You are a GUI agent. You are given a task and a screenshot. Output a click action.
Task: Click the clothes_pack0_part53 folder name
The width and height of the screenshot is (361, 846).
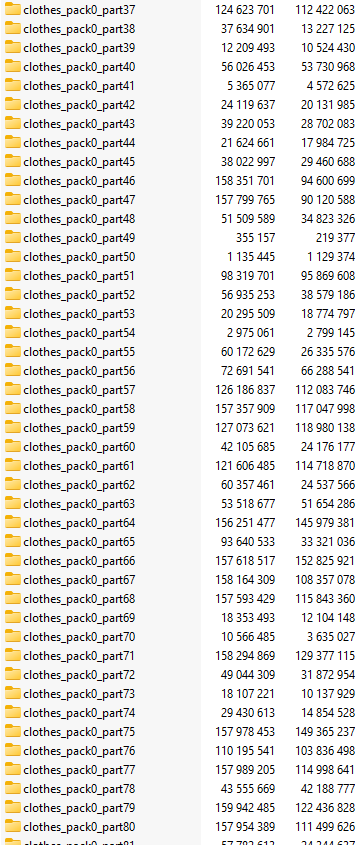coord(79,314)
